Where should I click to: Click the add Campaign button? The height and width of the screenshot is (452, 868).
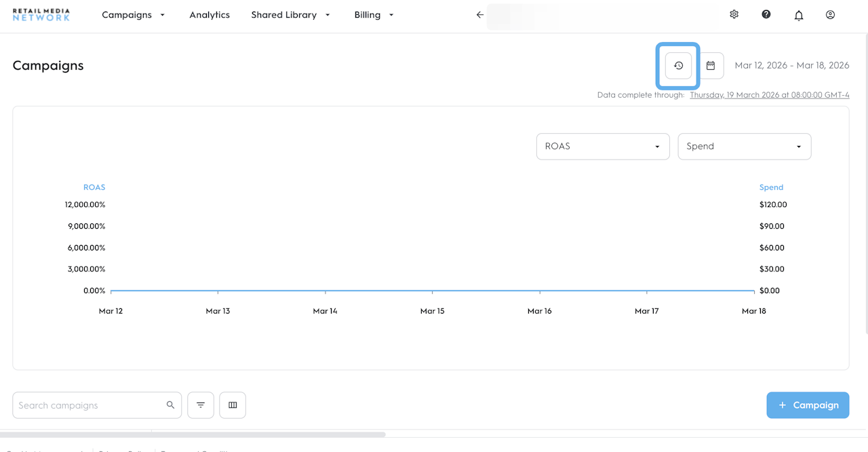tap(808, 405)
